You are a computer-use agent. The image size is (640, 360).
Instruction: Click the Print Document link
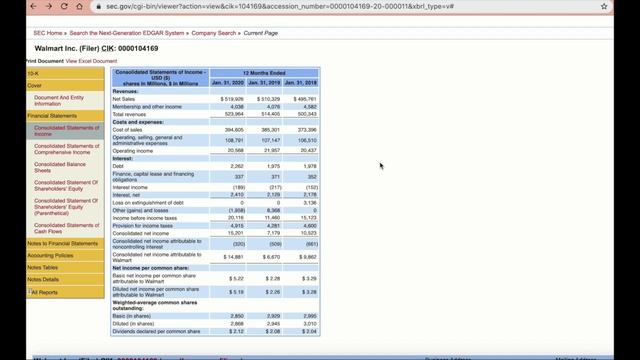coord(45,61)
